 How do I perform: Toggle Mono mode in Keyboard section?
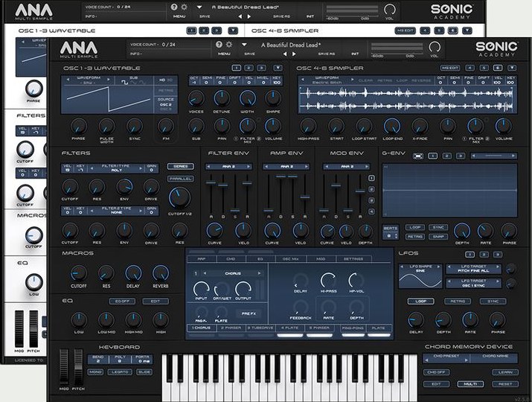tap(95, 371)
